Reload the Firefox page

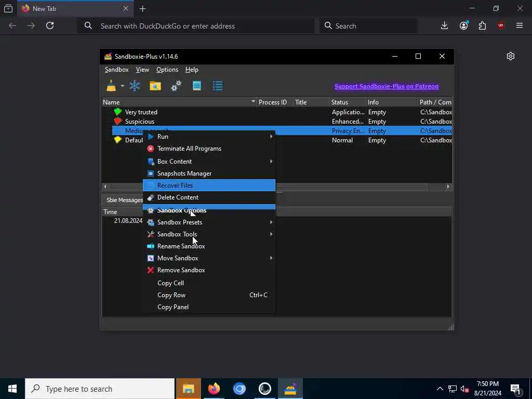(x=50, y=25)
